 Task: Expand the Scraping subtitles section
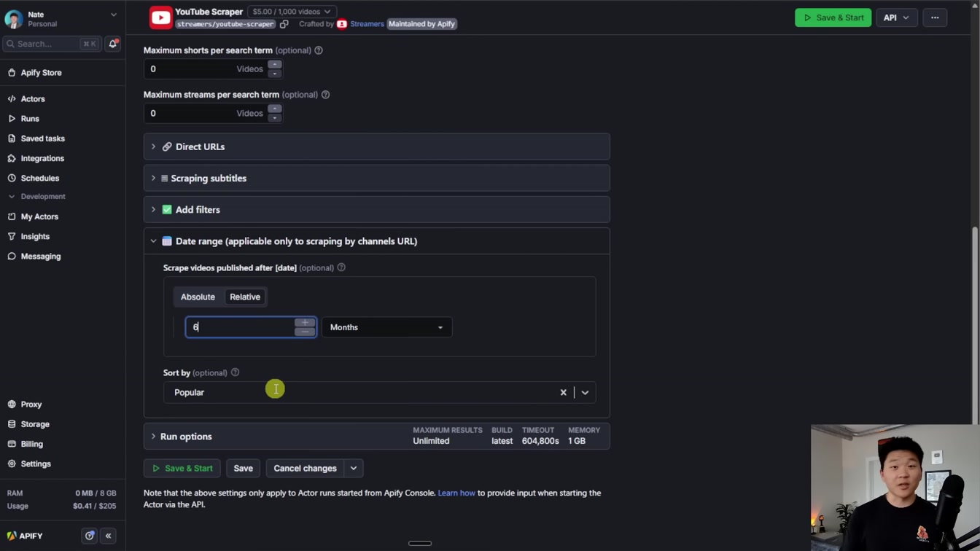pyautogui.click(x=376, y=178)
